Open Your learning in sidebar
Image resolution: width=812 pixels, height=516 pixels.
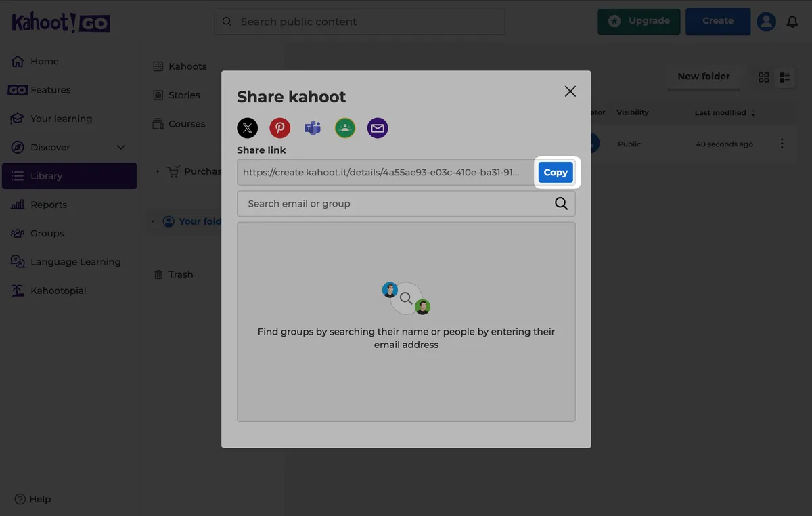coord(69,119)
